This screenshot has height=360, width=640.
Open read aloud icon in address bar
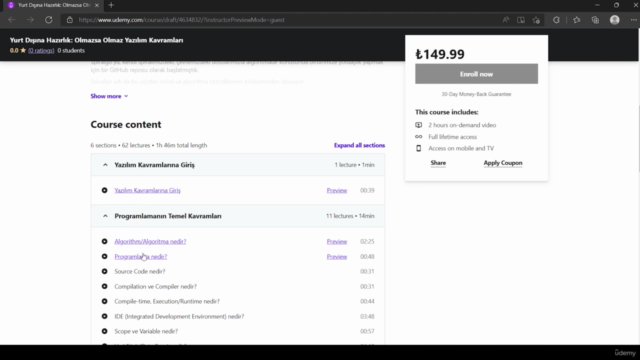pos(506,20)
